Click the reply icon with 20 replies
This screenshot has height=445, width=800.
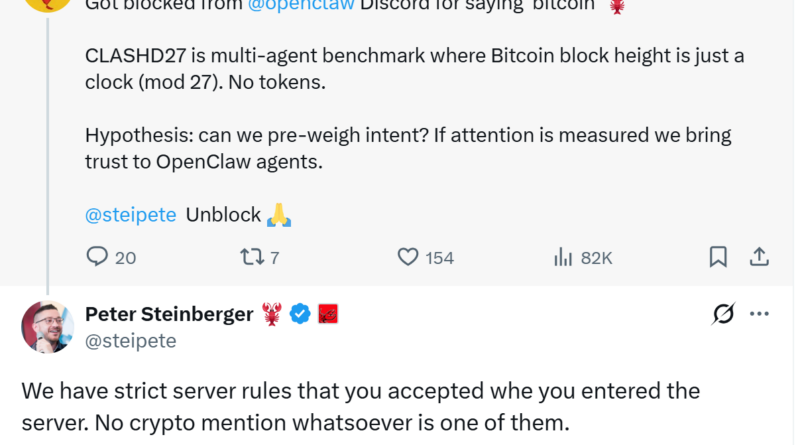(98, 257)
